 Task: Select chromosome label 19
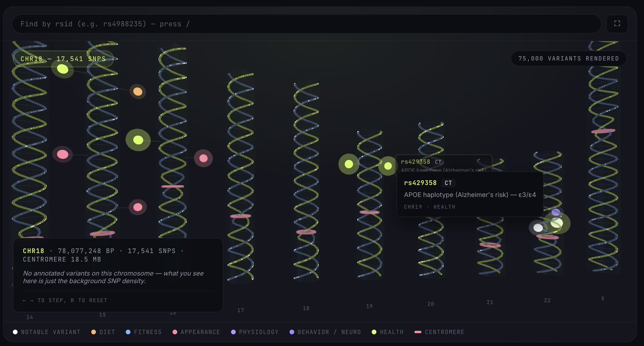pos(369,306)
